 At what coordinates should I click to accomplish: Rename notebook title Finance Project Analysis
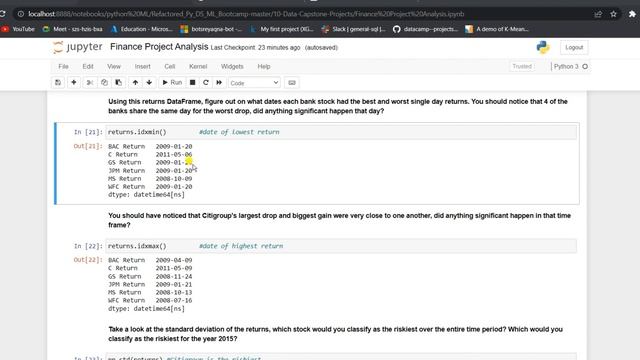[x=159, y=47]
